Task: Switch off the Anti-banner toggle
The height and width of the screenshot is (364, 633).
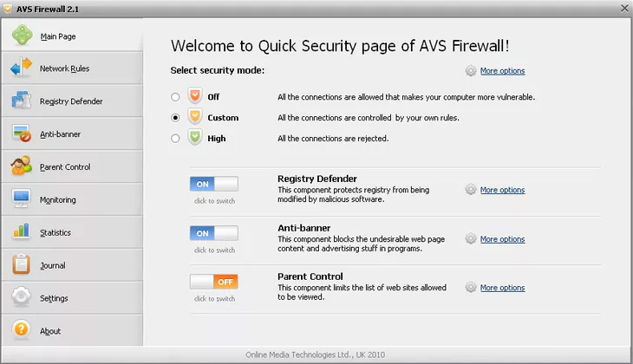Action: 214,233
